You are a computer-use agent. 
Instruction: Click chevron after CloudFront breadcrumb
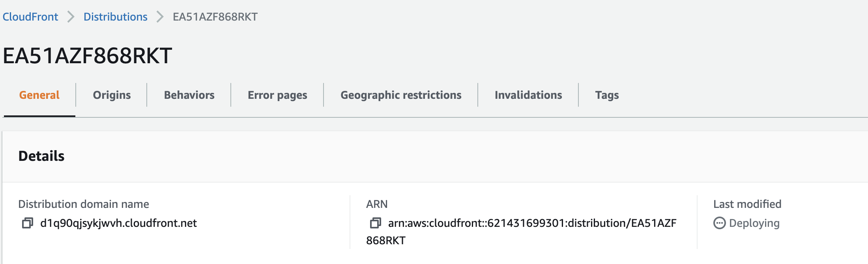[71, 17]
